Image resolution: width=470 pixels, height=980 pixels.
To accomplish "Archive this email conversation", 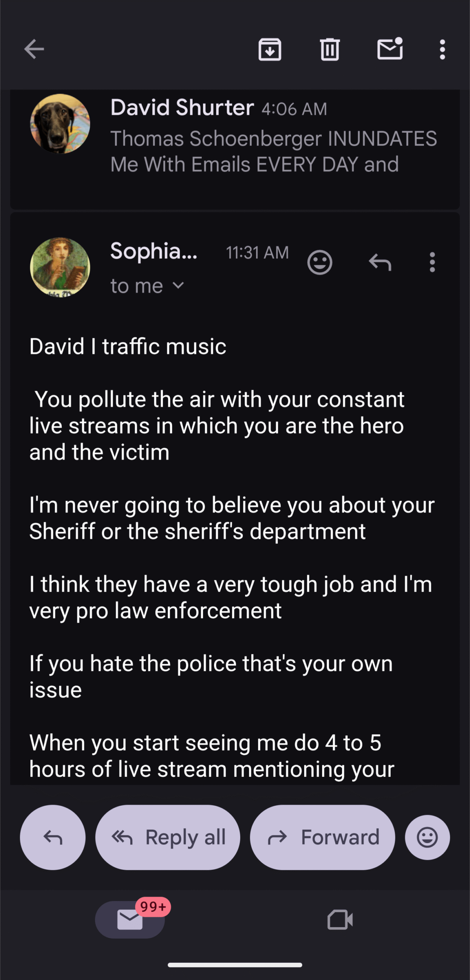I will pos(270,49).
